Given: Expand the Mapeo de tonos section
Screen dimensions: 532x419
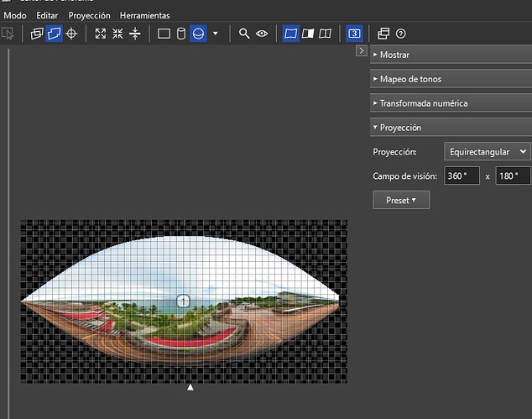Looking at the screenshot, I should (451, 79).
